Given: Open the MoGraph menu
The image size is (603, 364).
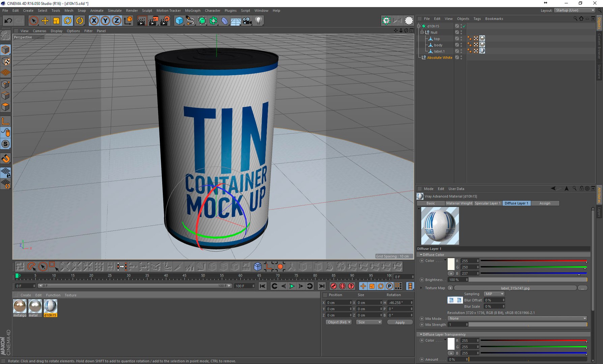Looking at the screenshot, I should point(193,10).
